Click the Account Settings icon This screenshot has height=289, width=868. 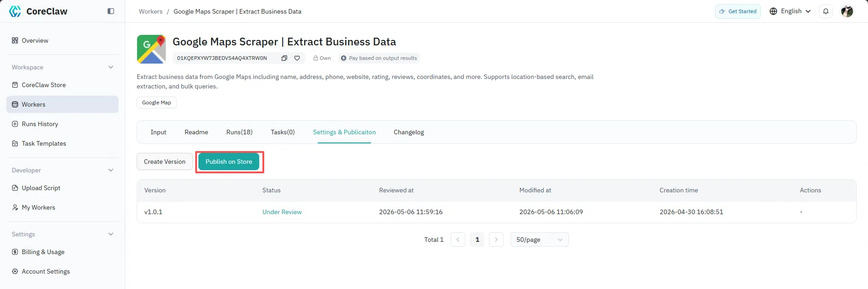pyautogui.click(x=15, y=271)
